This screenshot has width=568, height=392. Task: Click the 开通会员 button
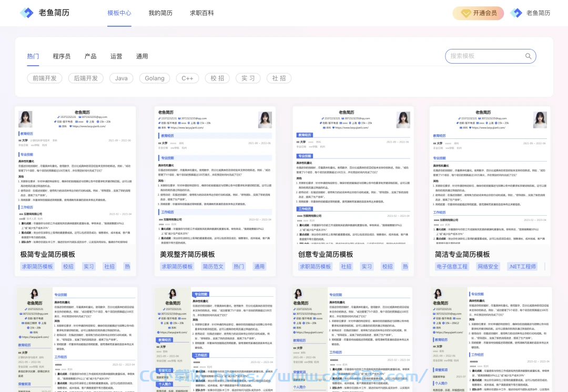tap(478, 13)
